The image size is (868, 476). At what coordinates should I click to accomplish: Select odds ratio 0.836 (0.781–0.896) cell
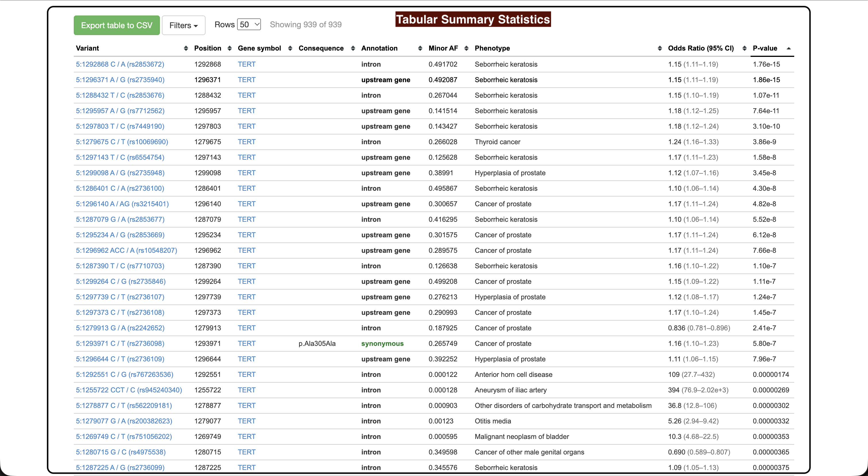click(699, 328)
